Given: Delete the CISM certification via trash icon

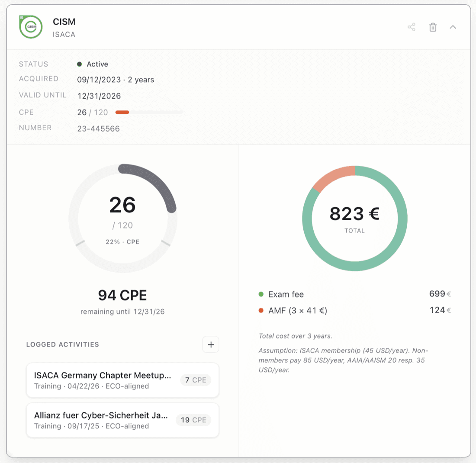Looking at the screenshot, I should (433, 27).
